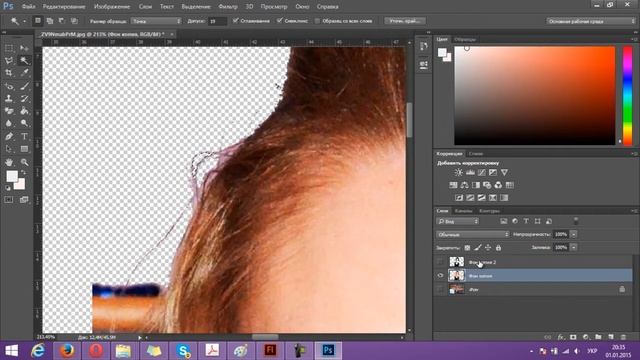Viewport: 640px width, 360px height.
Task: Choose New selection mode
Action: (x=38, y=20)
